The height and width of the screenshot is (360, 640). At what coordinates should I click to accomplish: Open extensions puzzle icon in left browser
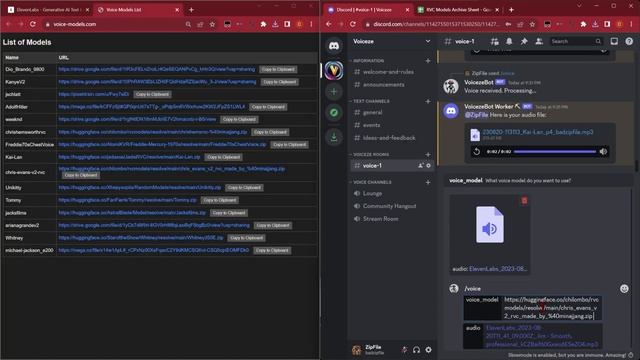tap(263, 24)
